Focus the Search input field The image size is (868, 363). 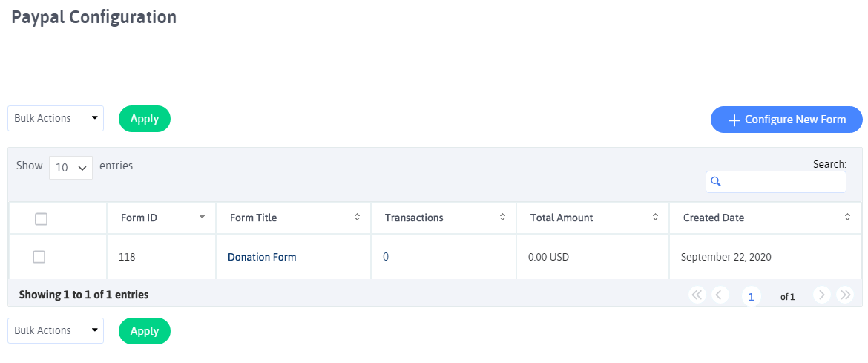coord(776,182)
